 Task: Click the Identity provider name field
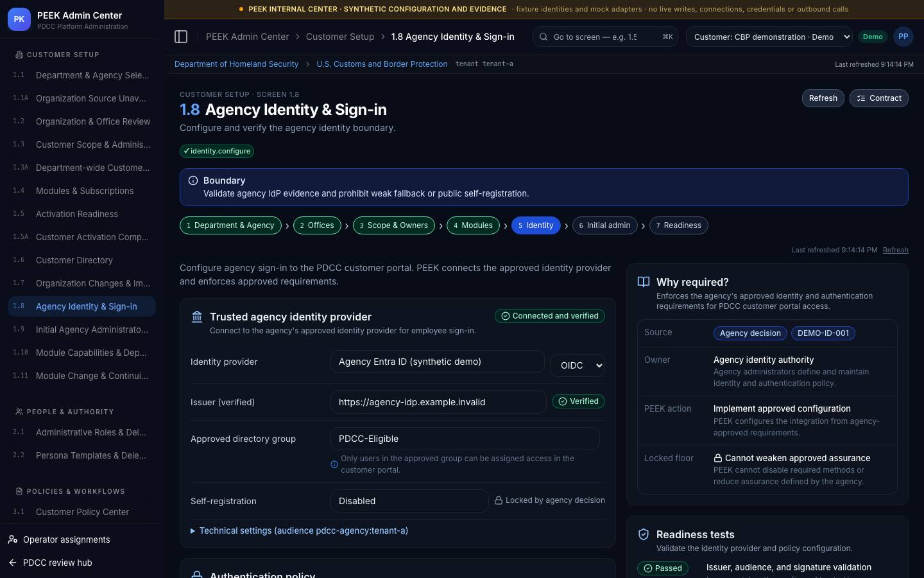click(438, 362)
